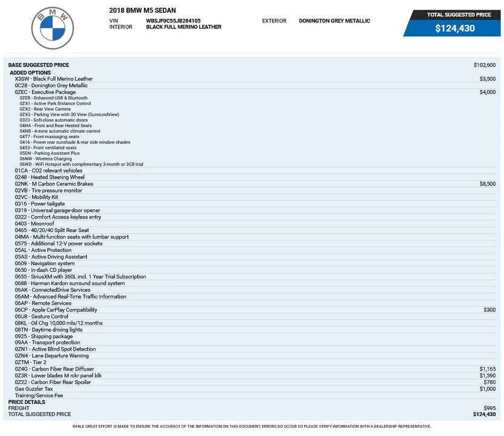Select 0316 Power tailgate row

pos(255,203)
